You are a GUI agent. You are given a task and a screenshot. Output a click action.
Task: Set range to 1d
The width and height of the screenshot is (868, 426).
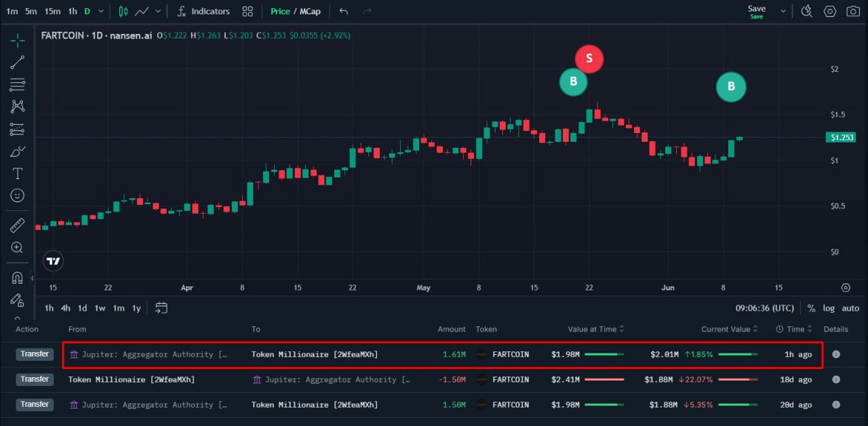pos(82,308)
